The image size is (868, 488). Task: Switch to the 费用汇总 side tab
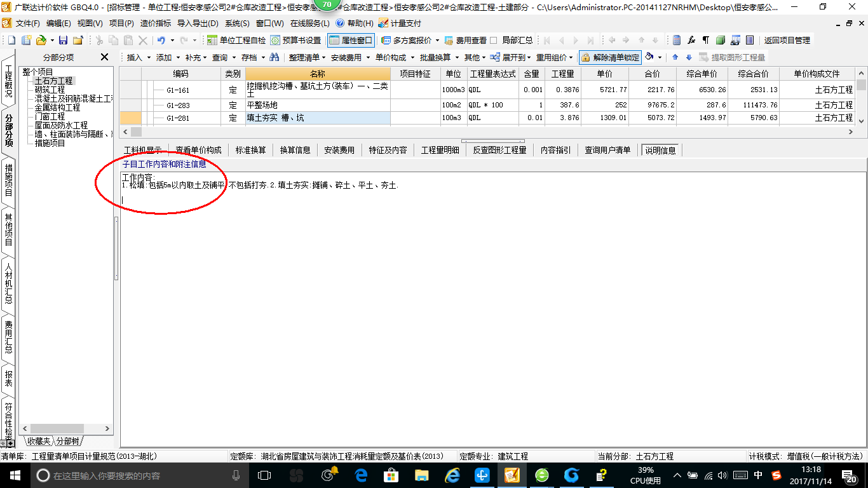[x=8, y=337]
